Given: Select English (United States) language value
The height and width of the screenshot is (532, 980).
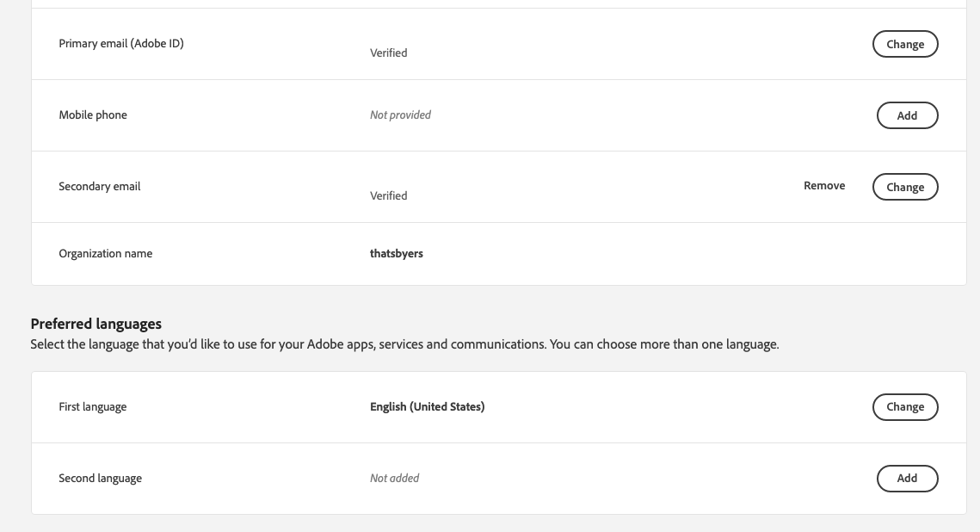Looking at the screenshot, I should pos(427,406).
